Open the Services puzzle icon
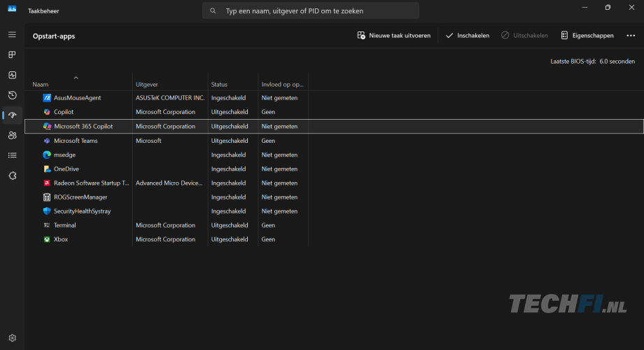Screen dimensions: 644x350 12,176
